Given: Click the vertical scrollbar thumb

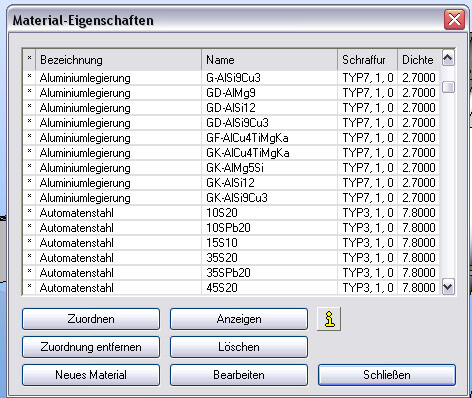Looking at the screenshot, I should click(448, 87).
